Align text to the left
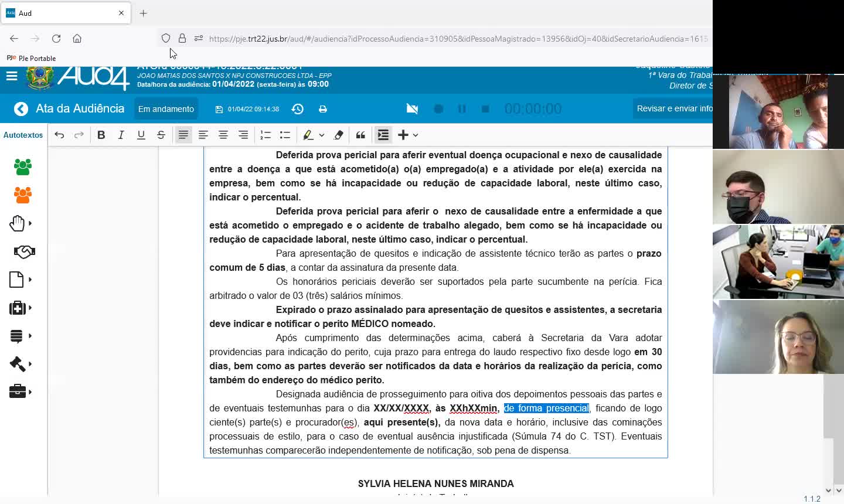844x504 pixels. pos(203,135)
